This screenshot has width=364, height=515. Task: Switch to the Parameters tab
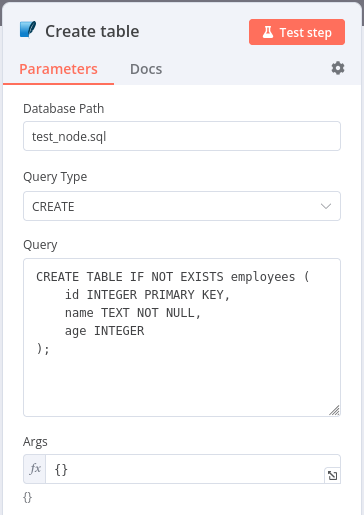58,69
